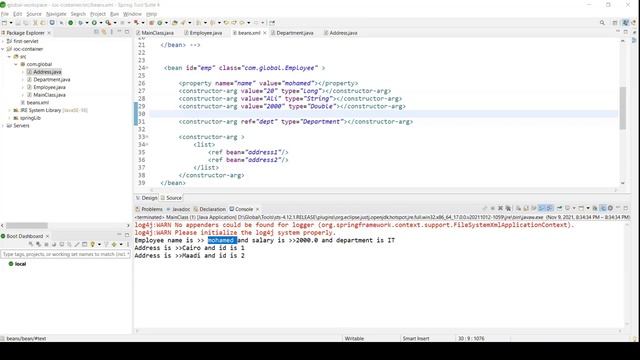640x360 pixels.
Task: Click Open Console icon in Console toolbar
Action: pyautogui.click(x=581, y=208)
